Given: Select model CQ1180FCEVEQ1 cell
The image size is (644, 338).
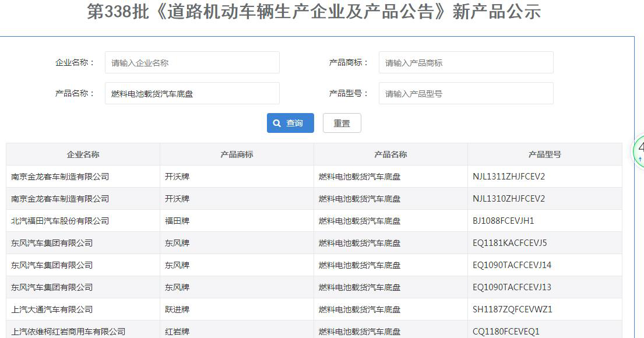Looking at the screenshot, I should (544, 330).
